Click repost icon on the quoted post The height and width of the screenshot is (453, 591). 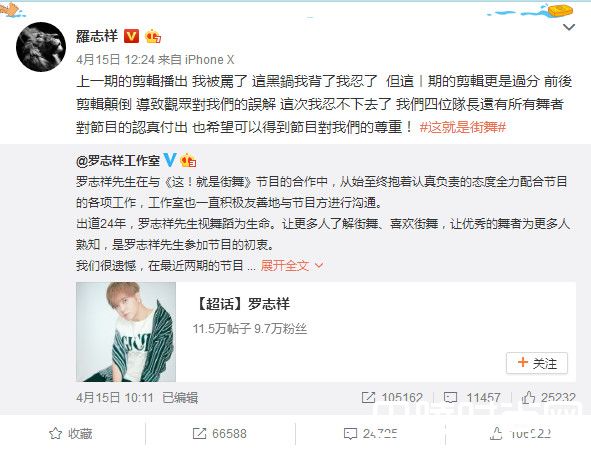[x=392, y=397]
